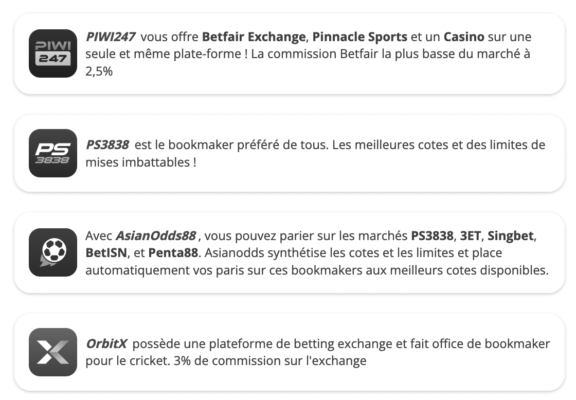576x400 pixels.
Task: Open the PIWI247 card description
Action: point(309,54)
